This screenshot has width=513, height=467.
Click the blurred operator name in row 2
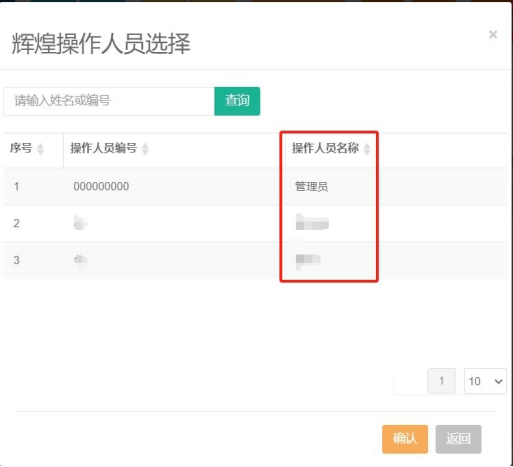pos(312,222)
